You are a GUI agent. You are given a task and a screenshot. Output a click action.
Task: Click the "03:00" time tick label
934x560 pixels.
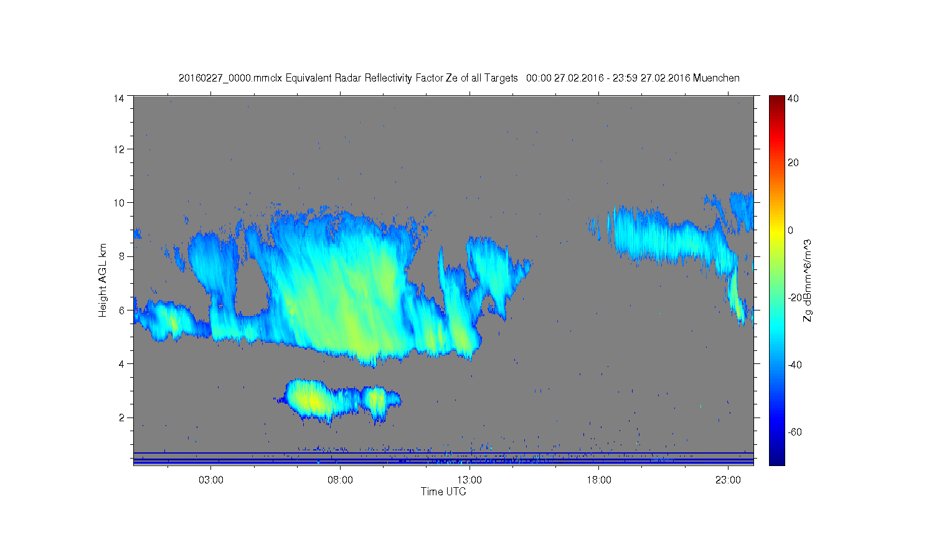211,480
